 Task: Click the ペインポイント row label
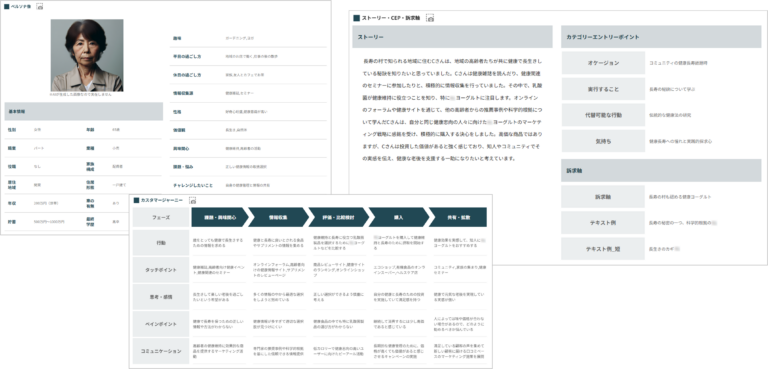click(161, 324)
